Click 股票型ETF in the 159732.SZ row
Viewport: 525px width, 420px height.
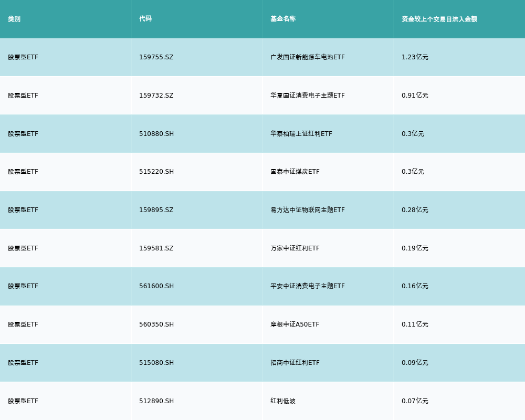tap(23, 96)
